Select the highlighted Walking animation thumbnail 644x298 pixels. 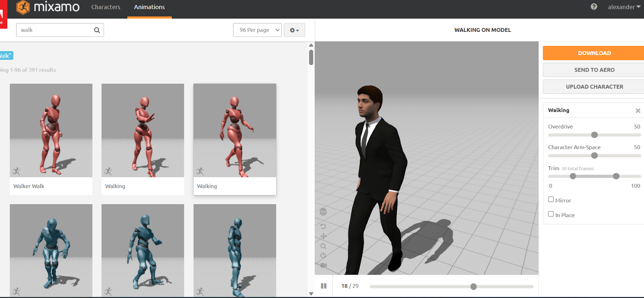[235, 130]
